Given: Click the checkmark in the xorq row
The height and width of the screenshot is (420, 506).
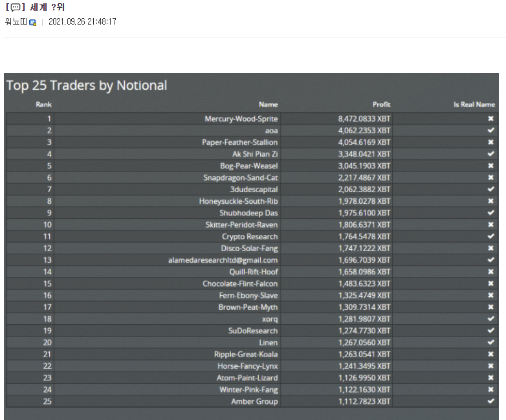Looking at the screenshot, I should [x=490, y=318].
